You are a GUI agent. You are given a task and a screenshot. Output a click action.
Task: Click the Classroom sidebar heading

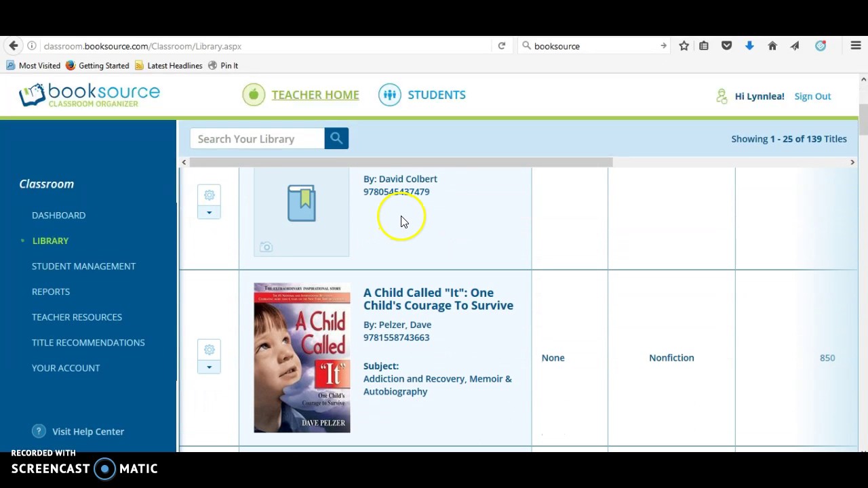coord(47,184)
